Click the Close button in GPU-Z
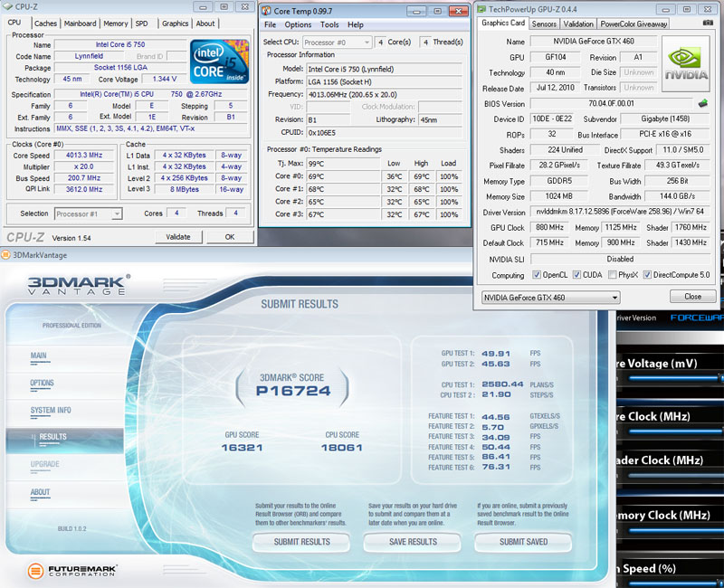The image size is (724, 588). 692,297
